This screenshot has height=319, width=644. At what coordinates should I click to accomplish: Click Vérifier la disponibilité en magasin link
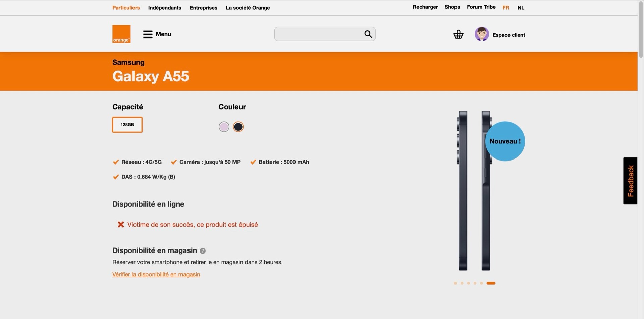[156, 274]
